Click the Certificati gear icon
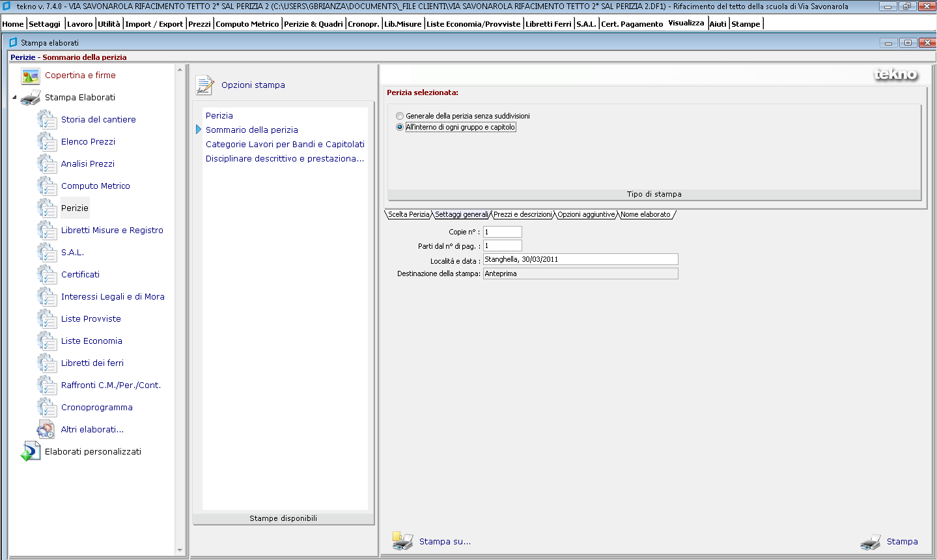Image resolution: width=937 pixels, height=560 pixels. [x=47, y=275]
